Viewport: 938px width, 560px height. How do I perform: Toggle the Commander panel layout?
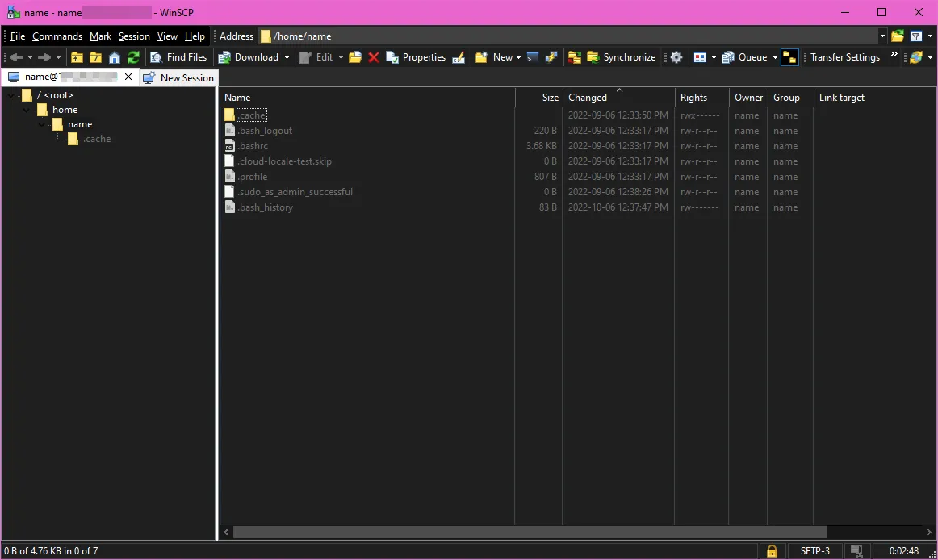pyautogui.click(x=699, y=56)
